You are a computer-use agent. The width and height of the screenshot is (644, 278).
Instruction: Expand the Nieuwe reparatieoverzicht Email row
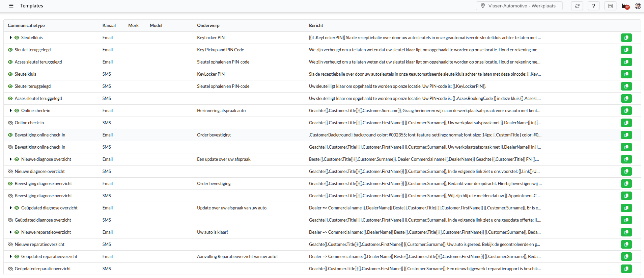tap(10, 232)
